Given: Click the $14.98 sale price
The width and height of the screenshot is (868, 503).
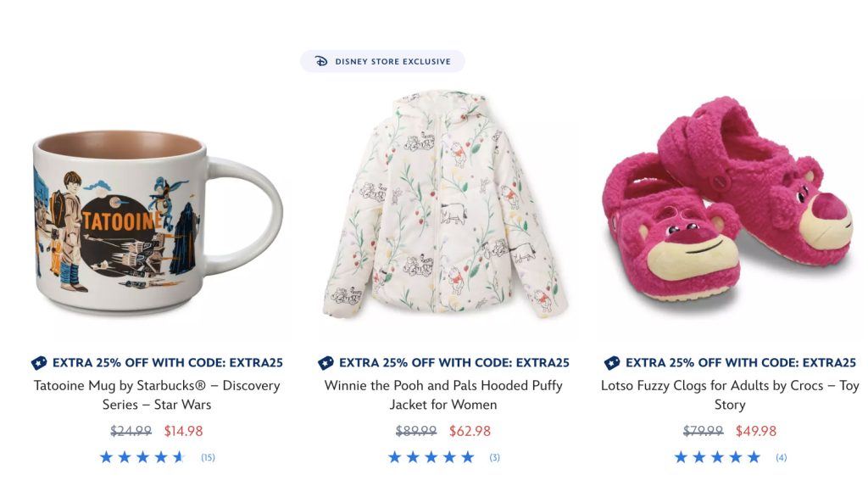Looking at the screenshot, I should pyautogui.click(x=184, y=431).
